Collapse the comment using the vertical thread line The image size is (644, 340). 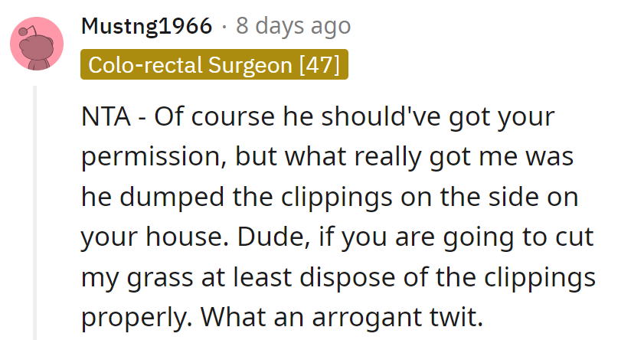[x=34, y=214]
